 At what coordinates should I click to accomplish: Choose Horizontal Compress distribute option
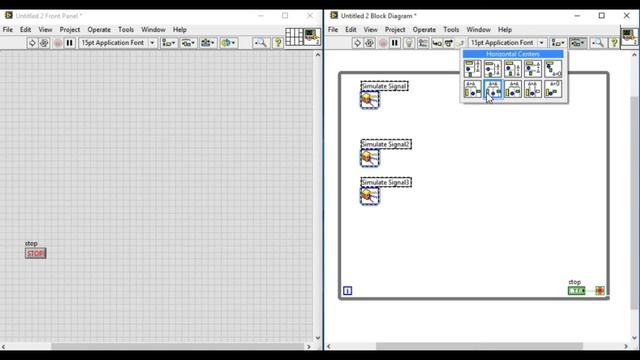click(x=553, y=89)
